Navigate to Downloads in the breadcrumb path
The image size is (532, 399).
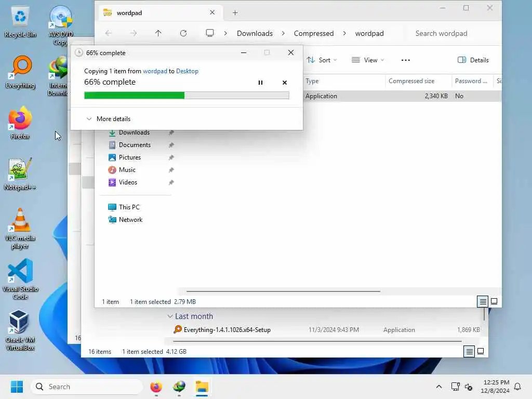coord(255,33)
